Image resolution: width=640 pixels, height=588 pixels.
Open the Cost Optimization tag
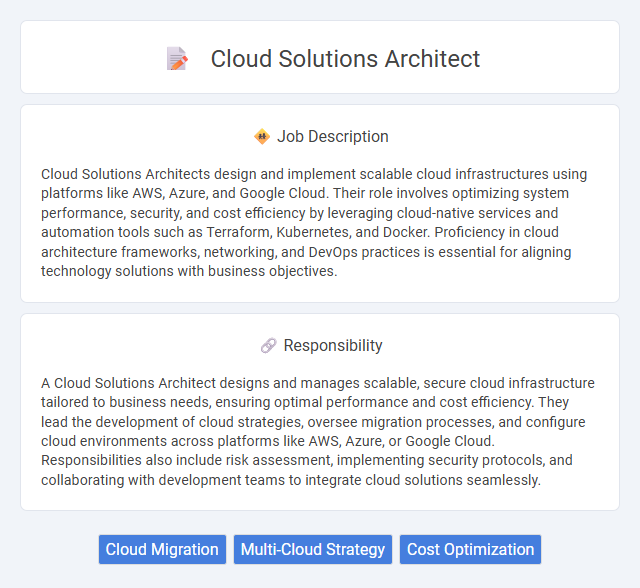470,549
